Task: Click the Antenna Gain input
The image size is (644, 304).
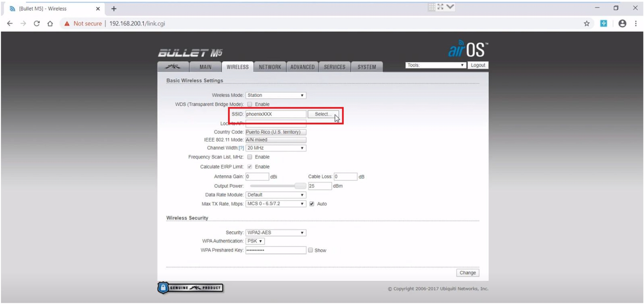Action: pos(257,177)
